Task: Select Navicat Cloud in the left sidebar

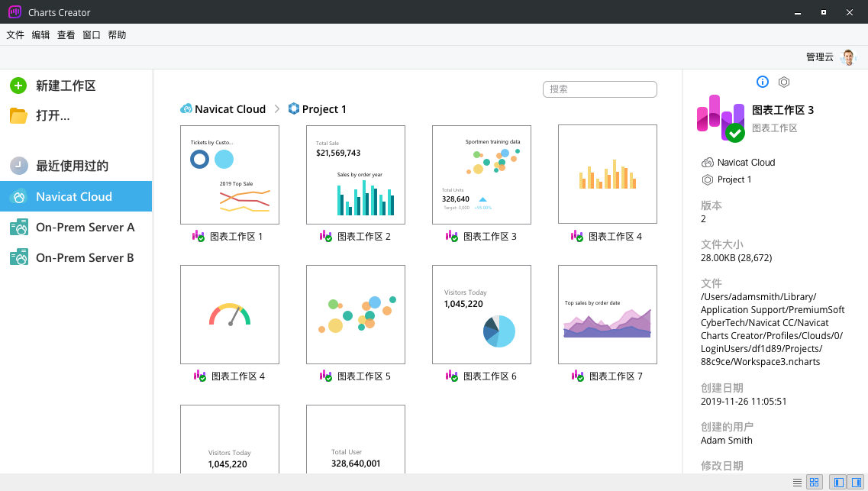Action: coord(76,196)
